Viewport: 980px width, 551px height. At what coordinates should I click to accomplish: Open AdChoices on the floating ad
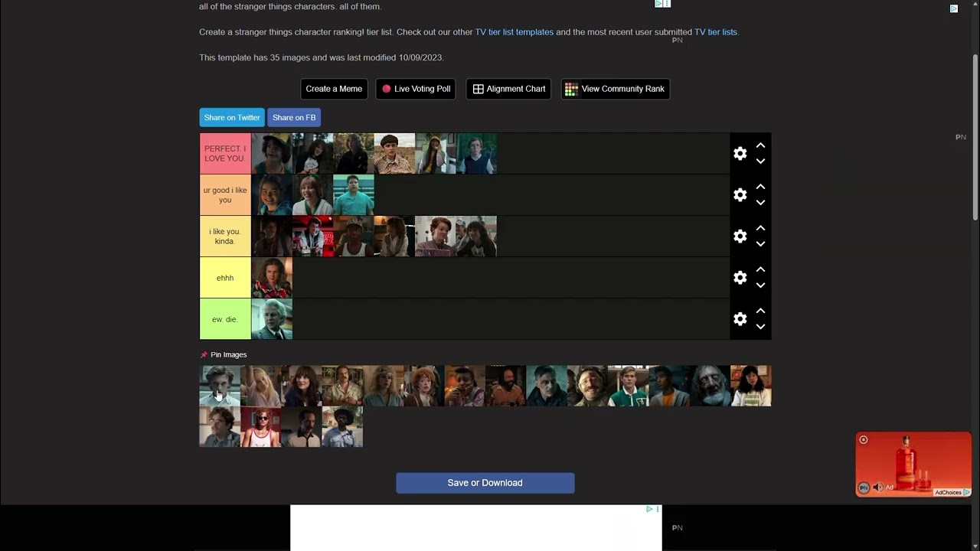(952, 492)
